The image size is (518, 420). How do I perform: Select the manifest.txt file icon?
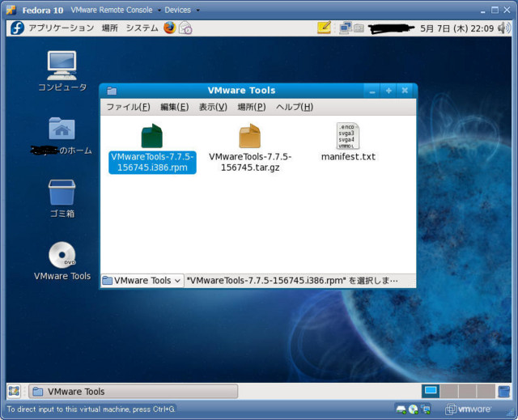[x=348, y=136]
